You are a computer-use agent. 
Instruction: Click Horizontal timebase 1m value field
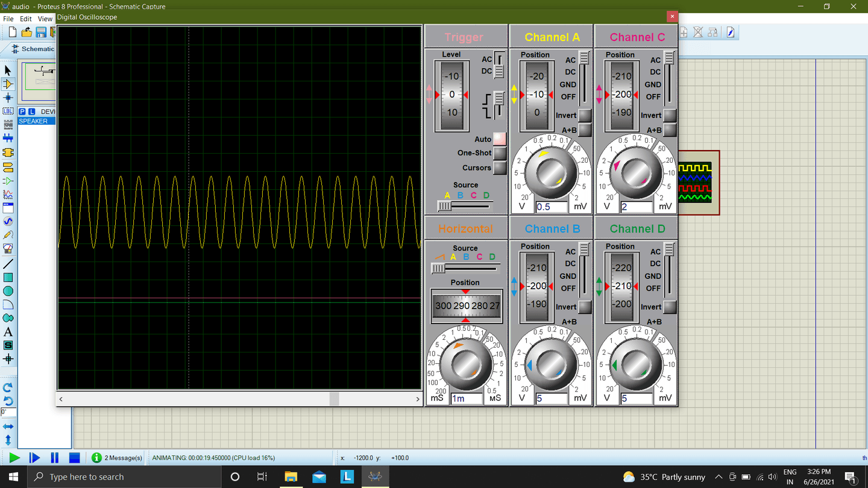click(466, 398)
